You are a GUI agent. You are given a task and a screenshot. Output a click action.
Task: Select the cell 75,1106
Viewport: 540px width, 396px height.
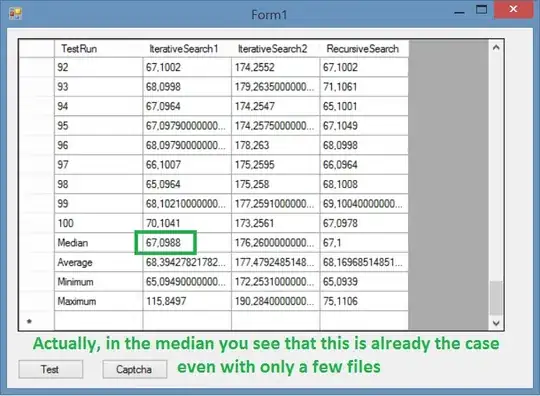pos(364,301)
